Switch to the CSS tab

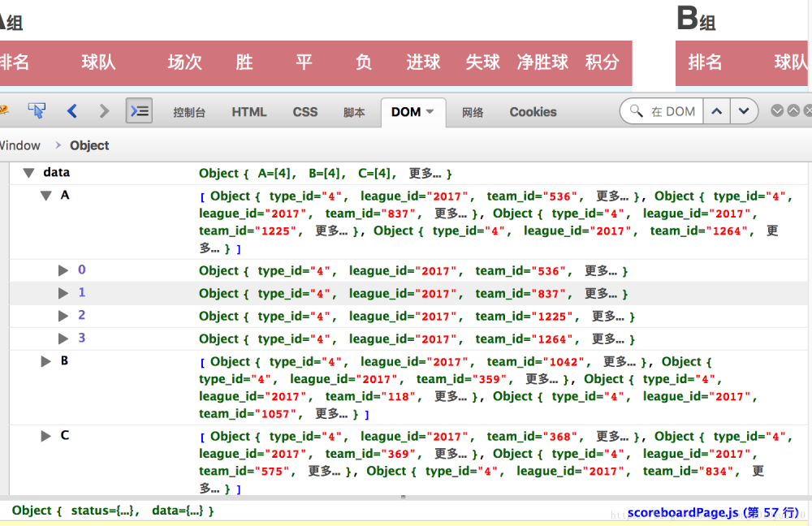pyautogui.click(x=305, y=112)
